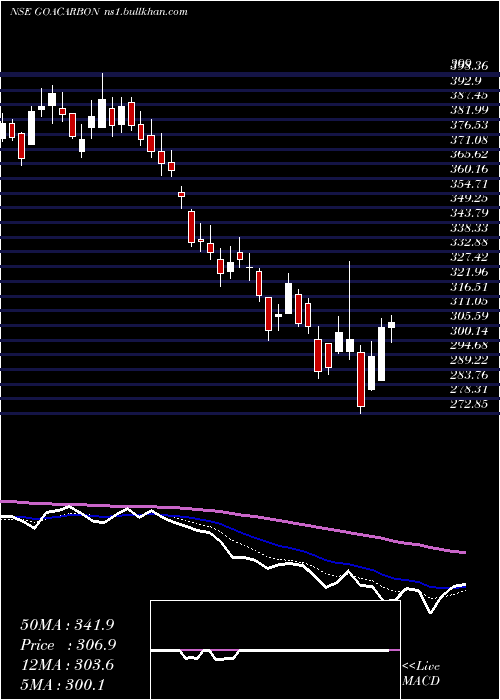
Task: Click the 283.76 price axis label
Action: click(x=468, y=375)
